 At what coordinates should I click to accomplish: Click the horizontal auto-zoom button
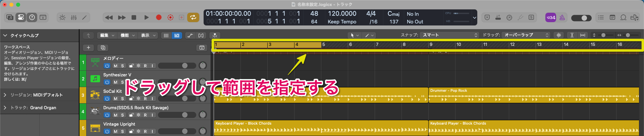pos(583,35)
